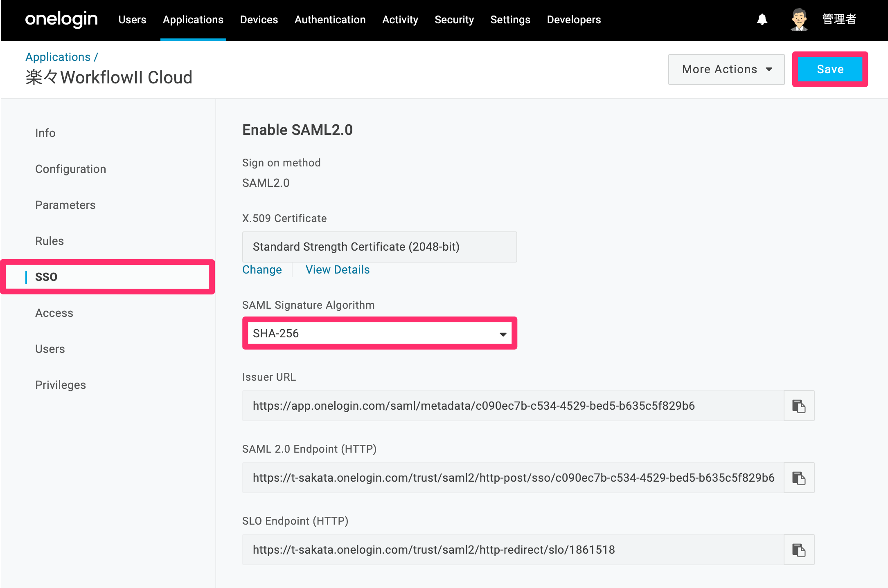Click the Change certificate link

262,269
